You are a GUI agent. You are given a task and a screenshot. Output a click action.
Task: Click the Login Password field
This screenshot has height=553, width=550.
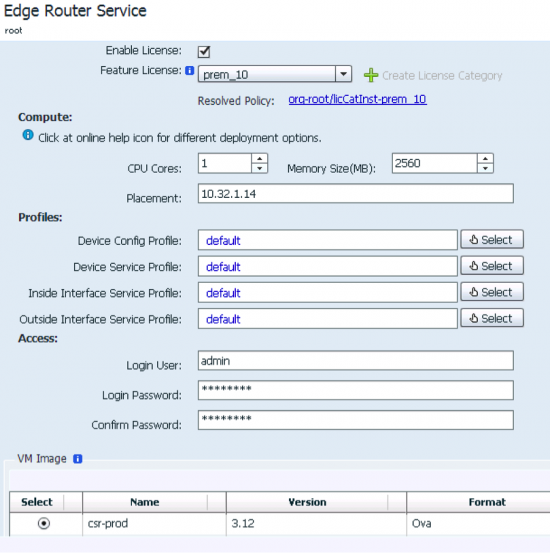356,390
